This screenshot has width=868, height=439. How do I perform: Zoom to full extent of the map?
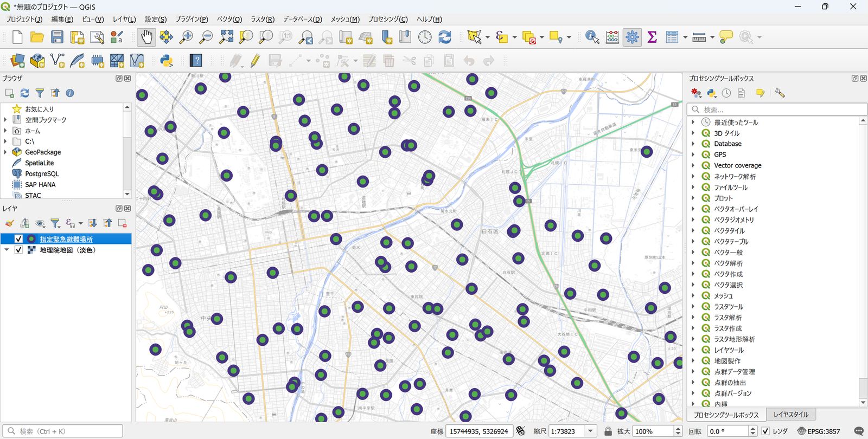pyautogui.click(x=226, y=37)
